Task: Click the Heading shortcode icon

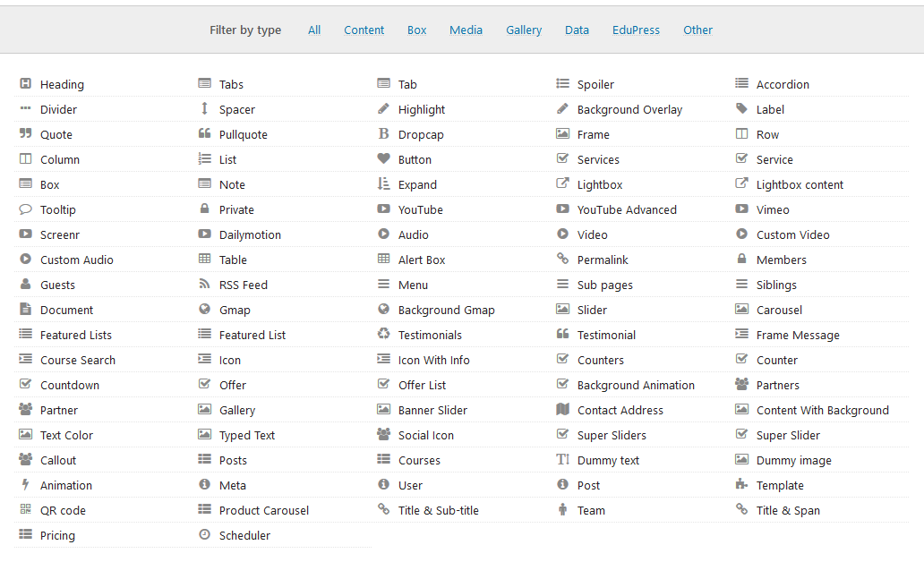Action: [25, 83]
